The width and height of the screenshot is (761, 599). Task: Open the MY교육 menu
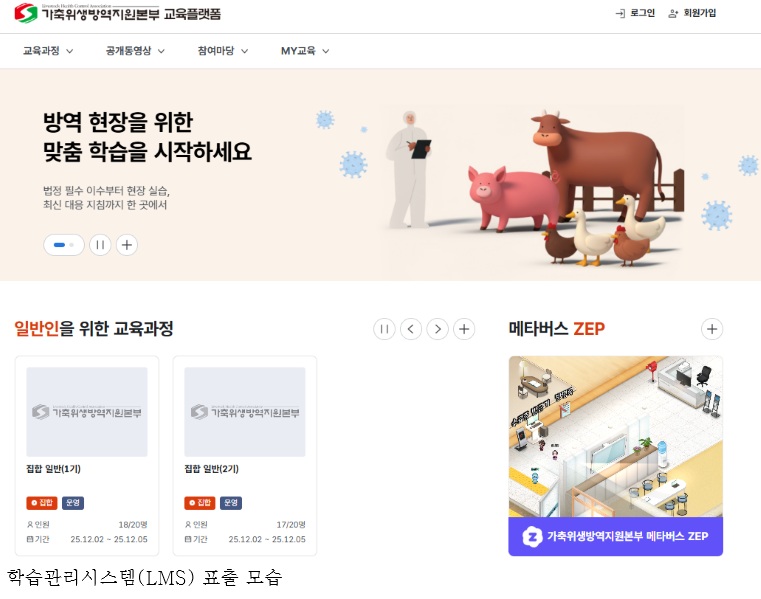(305, 50)
